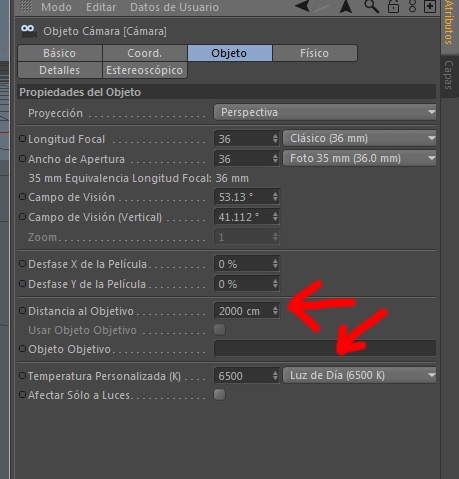This screenshot has height=479, width=459.
Task: Toggle the Afectar Sólo a Luces checkbox
Action: tap(219, 395)
